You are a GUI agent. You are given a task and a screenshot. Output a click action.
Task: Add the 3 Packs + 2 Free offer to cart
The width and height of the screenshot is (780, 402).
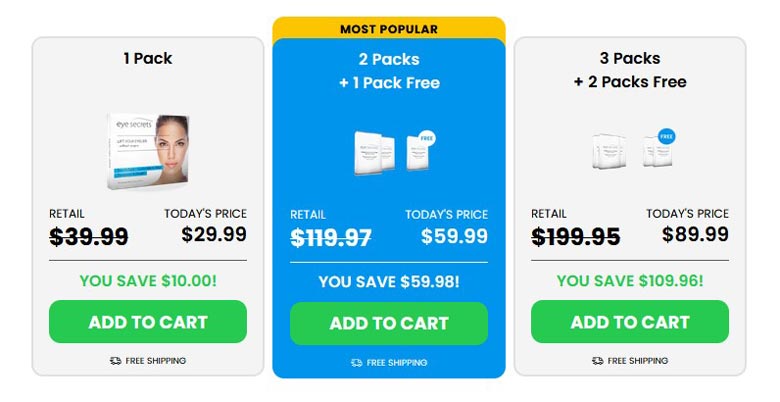tap(630, 321)
